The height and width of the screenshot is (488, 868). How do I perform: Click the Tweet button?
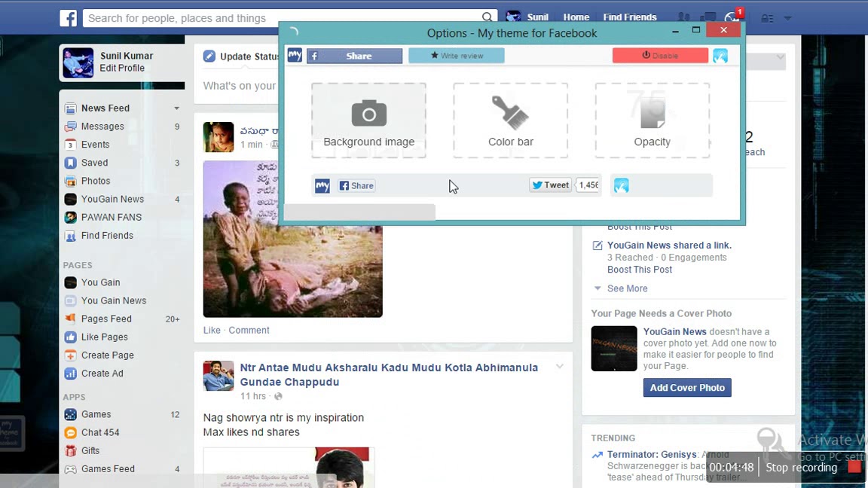click(550, 185)
